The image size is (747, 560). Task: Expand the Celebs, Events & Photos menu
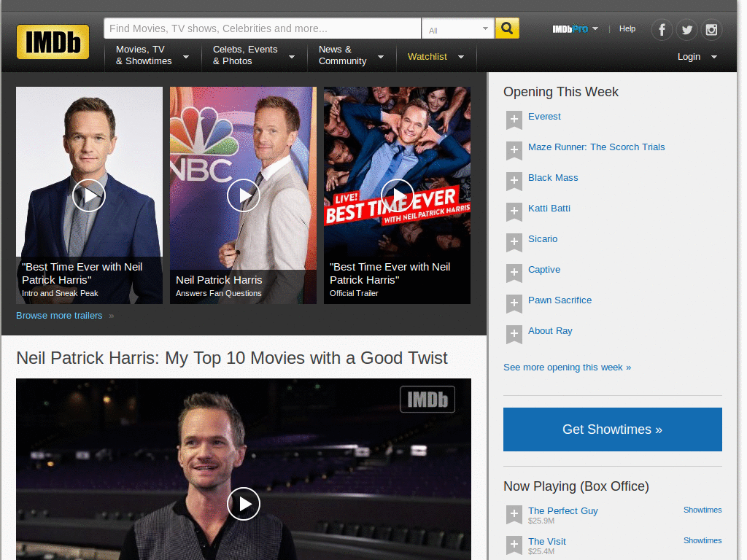pos(254,55)
